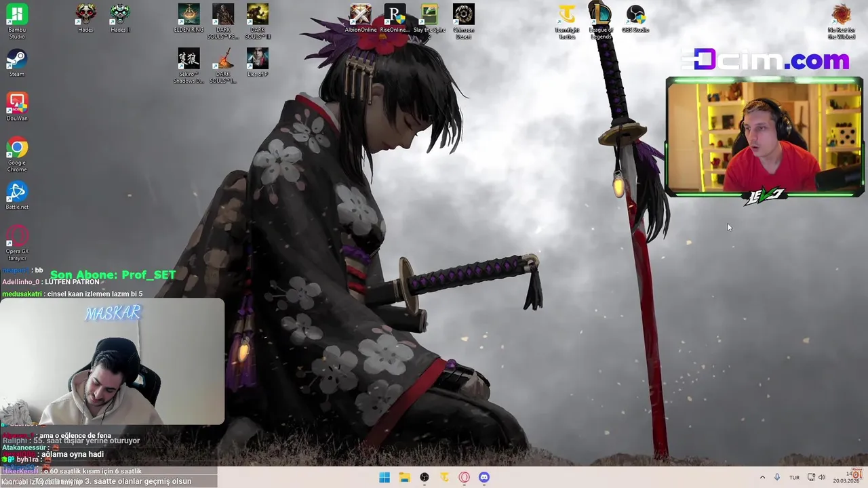Expand the hidden system tray icons
The height and width of the screenshot is (488, 868).
point(762,478)
